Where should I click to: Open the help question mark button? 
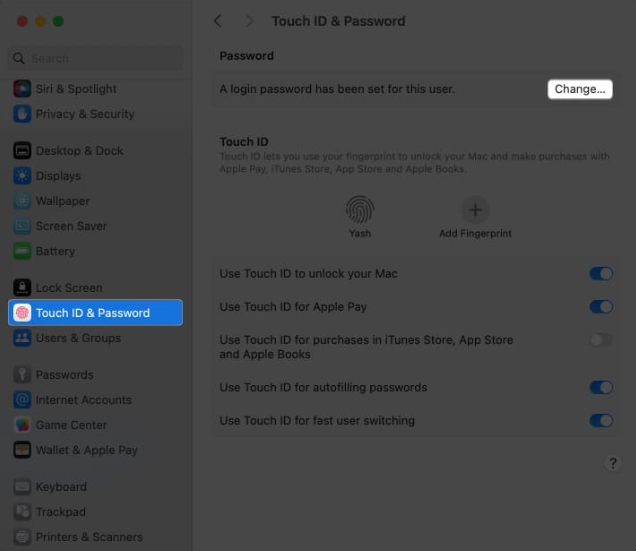pos(612,464)
